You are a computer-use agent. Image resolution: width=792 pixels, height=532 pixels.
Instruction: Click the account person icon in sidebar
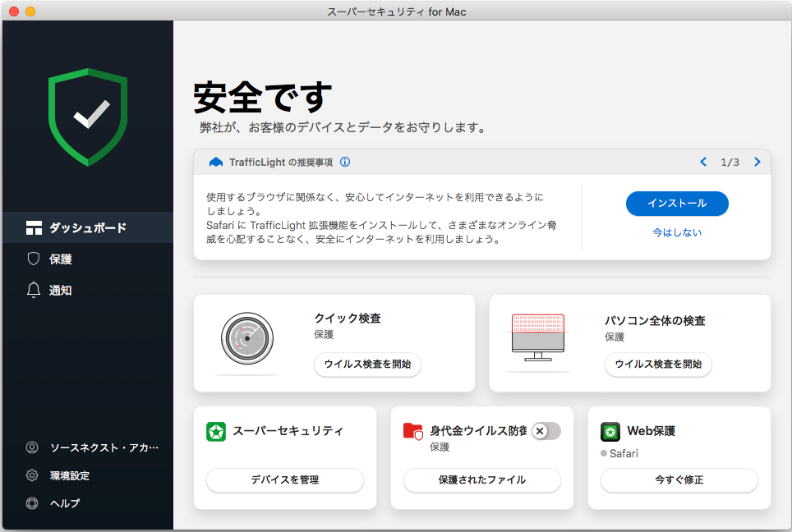[x=32, y=447]
